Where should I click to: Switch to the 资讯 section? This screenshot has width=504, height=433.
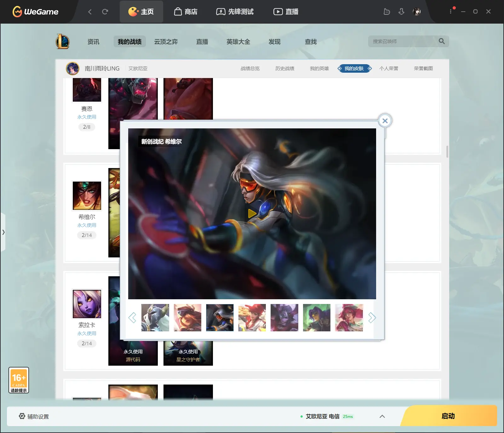(93, 42)
